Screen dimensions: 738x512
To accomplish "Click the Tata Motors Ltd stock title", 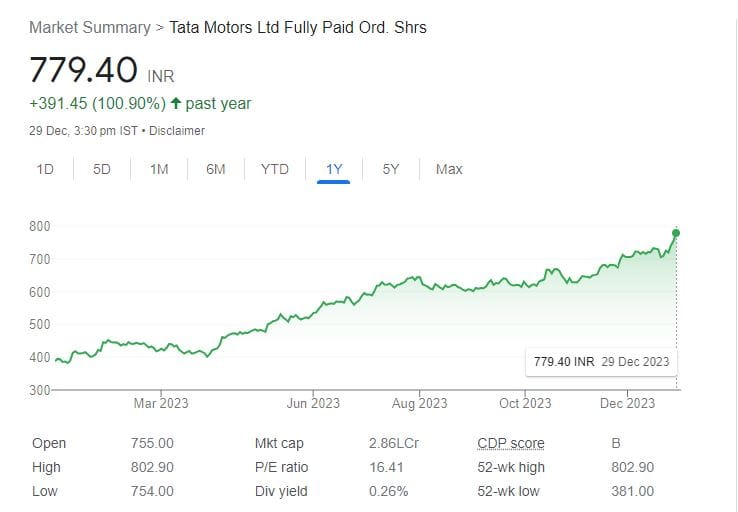I will coord(299,27).
